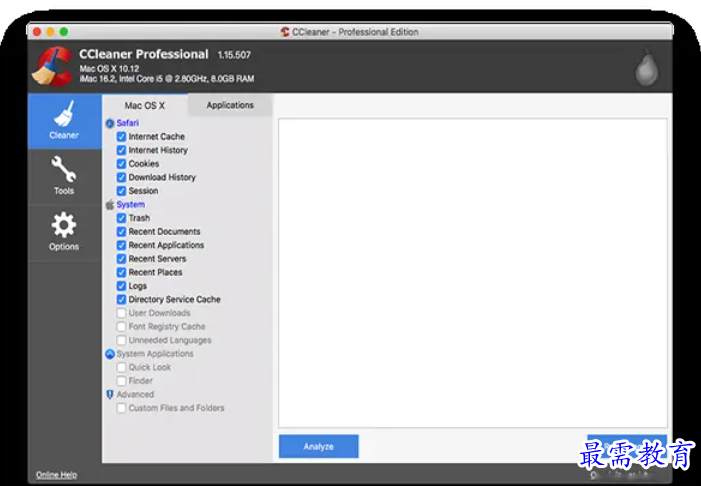Switch to the Mac OS X tab
The width and height of the screenshot is (701, 486).
pos(145,106)
